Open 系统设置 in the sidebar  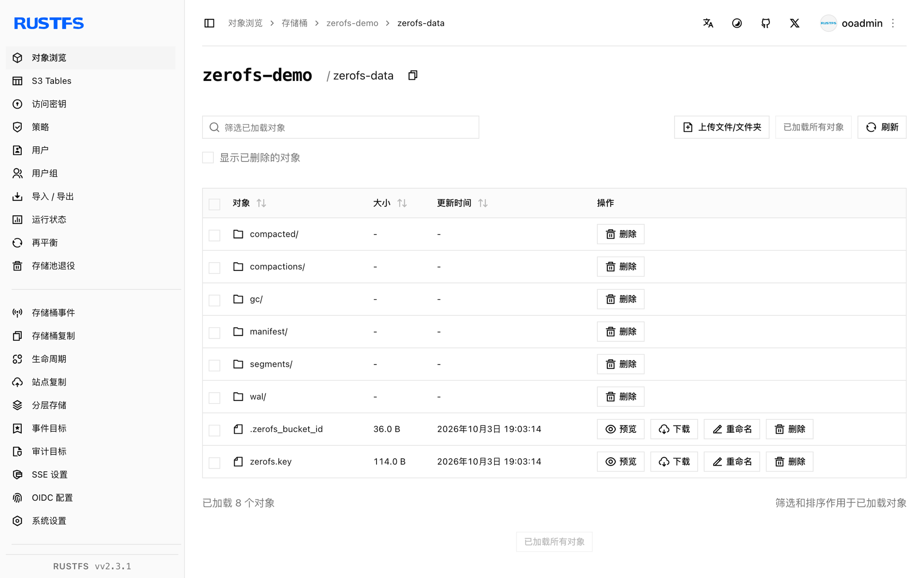(x=91, y=521)
